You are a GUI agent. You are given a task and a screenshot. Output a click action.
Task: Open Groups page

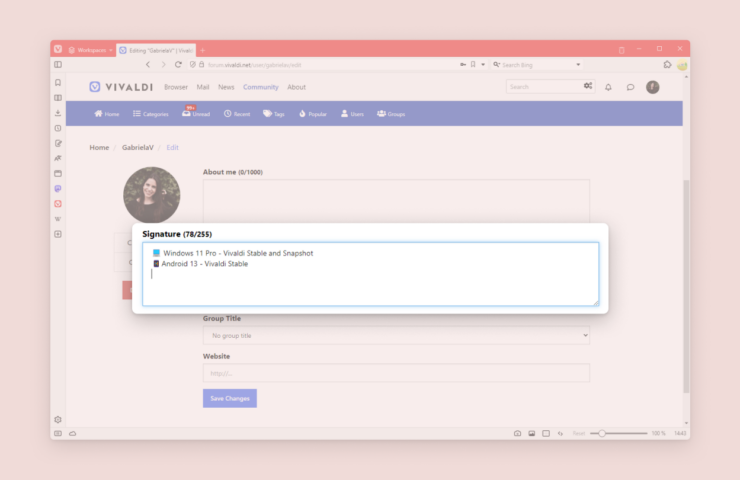(x=391, y=114)
